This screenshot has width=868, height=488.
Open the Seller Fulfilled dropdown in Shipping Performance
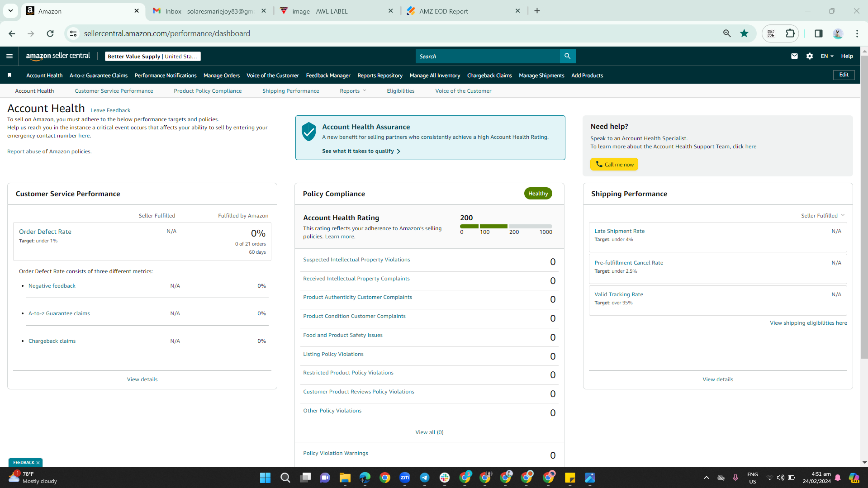coord(823,216)
